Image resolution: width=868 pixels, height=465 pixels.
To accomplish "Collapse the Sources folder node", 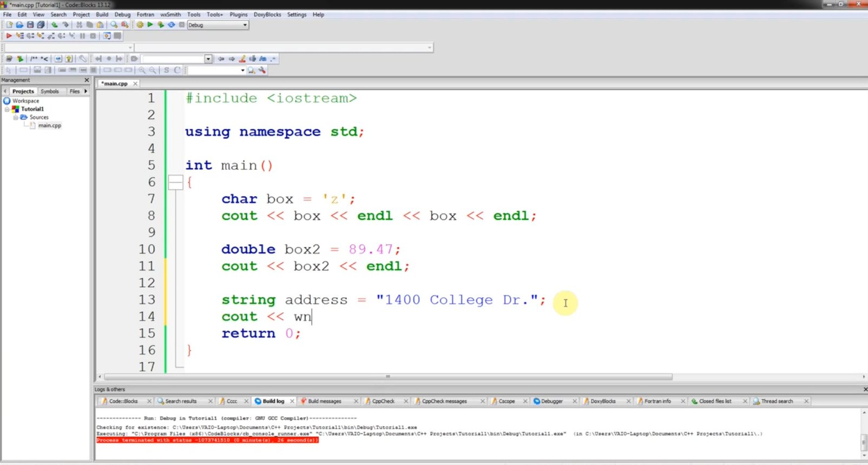I will click(x=16, y=117).
